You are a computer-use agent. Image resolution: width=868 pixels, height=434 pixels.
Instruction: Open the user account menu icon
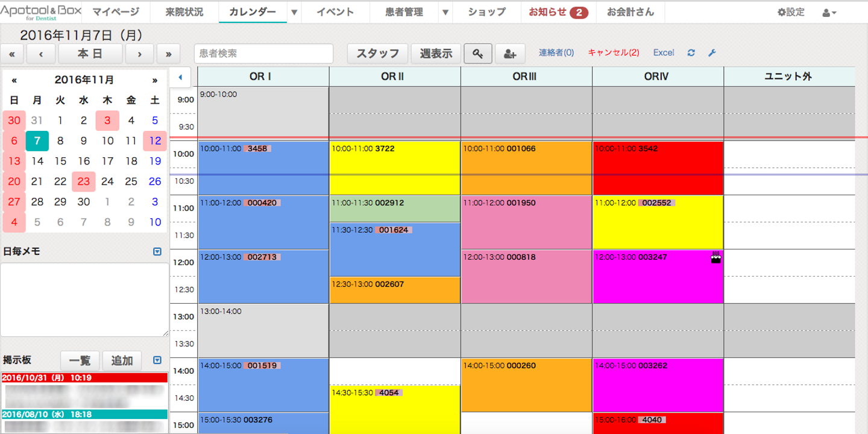[x=829, y=12]
